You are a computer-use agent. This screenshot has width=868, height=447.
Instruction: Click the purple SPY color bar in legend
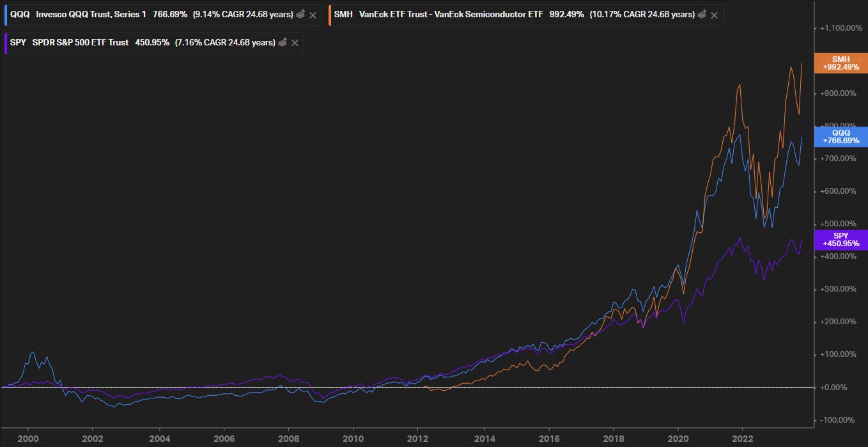point(5,42)
